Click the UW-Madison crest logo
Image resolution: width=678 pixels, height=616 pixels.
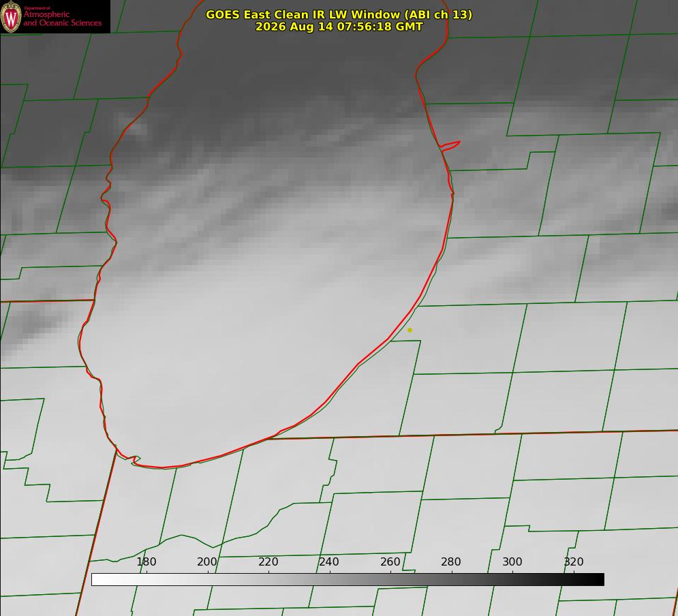coord(11,16)
